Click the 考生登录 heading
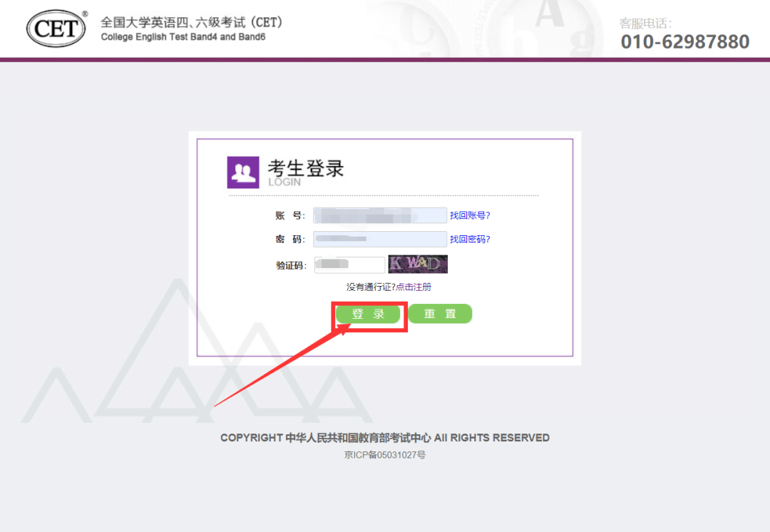The width and height of the screenshot is (770, 532). point(305,168)
